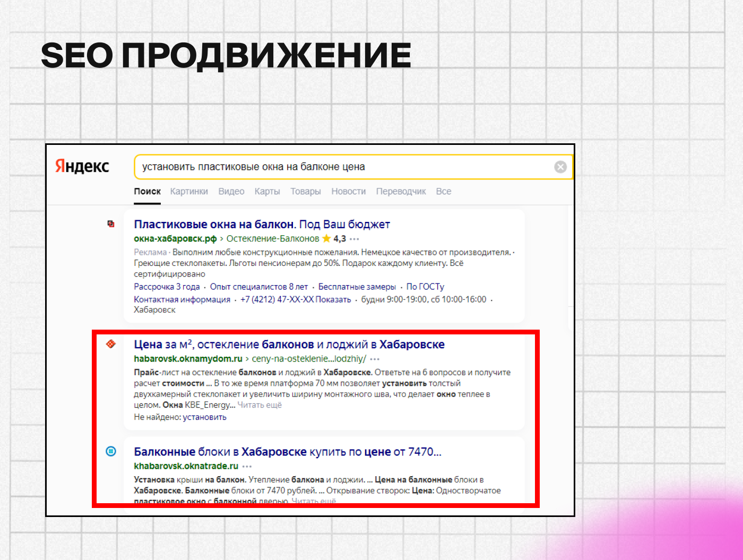Follow the habarovsk.oknamydom.ru URL
743x560 pixels.
(x=188, y=359)
